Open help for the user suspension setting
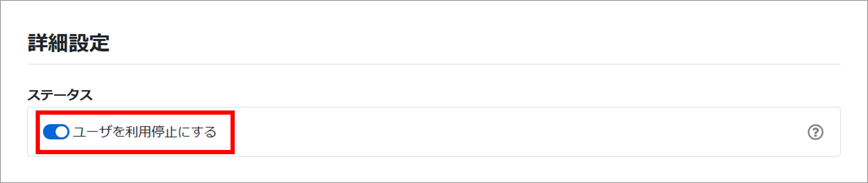 (815, 132)
